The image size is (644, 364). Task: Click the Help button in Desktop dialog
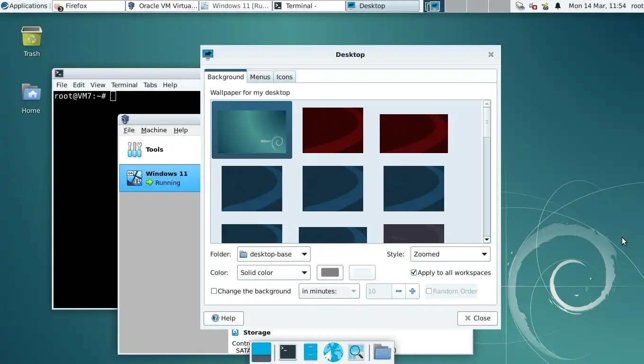click(224, 318)
